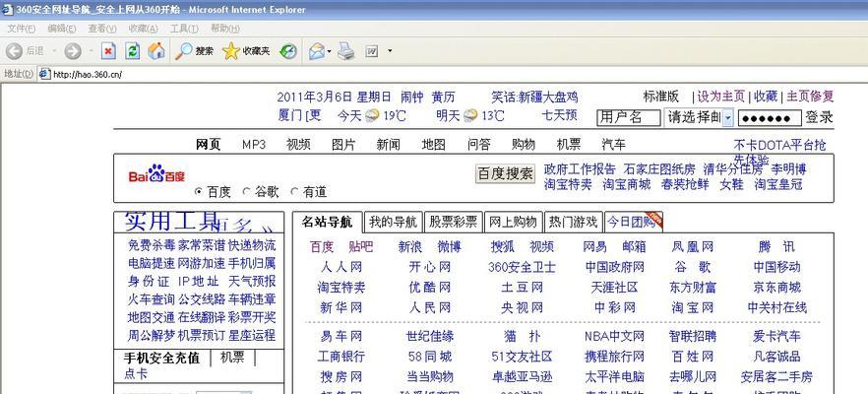This screenshot has width=868, height=394.
Task: Open the 淘宝网 link
Action: point(693,307)
